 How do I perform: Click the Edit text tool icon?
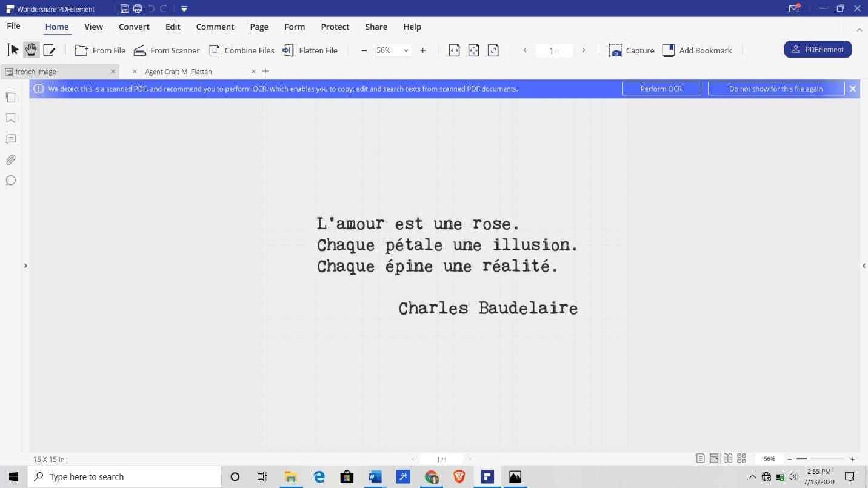tap(49, 50)
